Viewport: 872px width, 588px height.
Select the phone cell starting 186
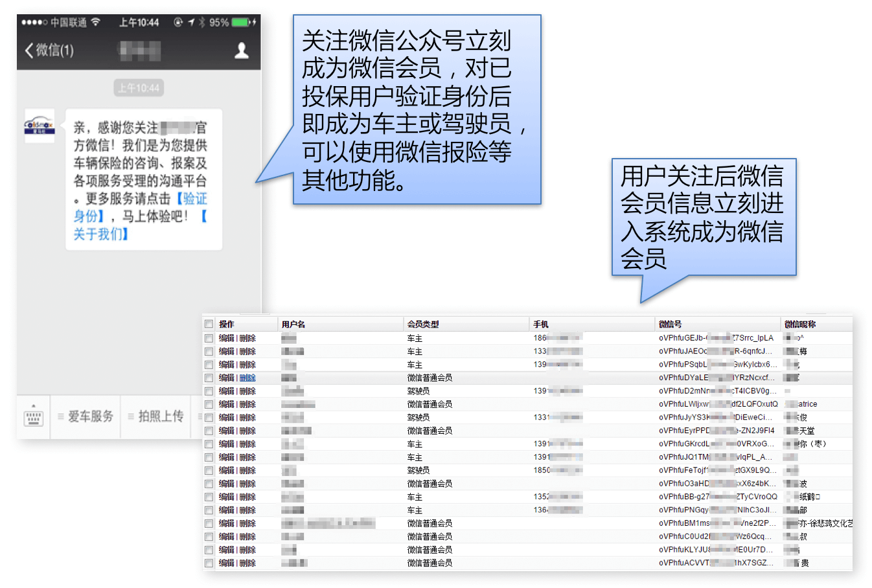[558, 338]
